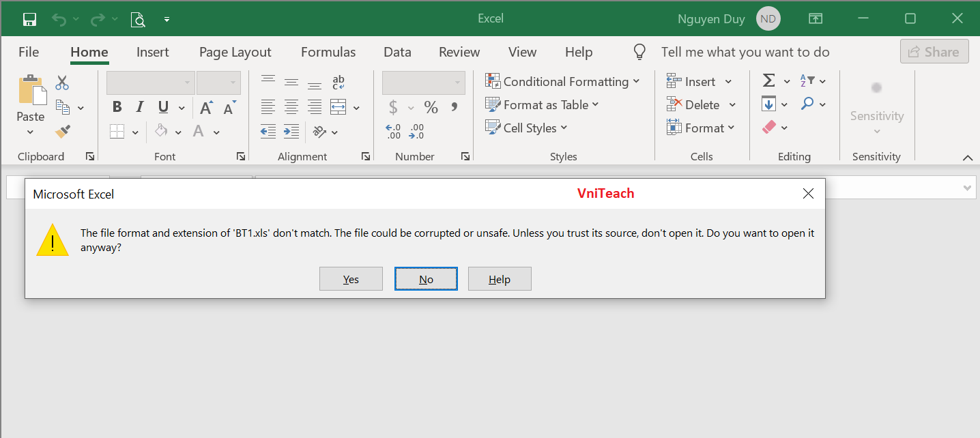Click Help in the warning dialog

coord(500,279)
